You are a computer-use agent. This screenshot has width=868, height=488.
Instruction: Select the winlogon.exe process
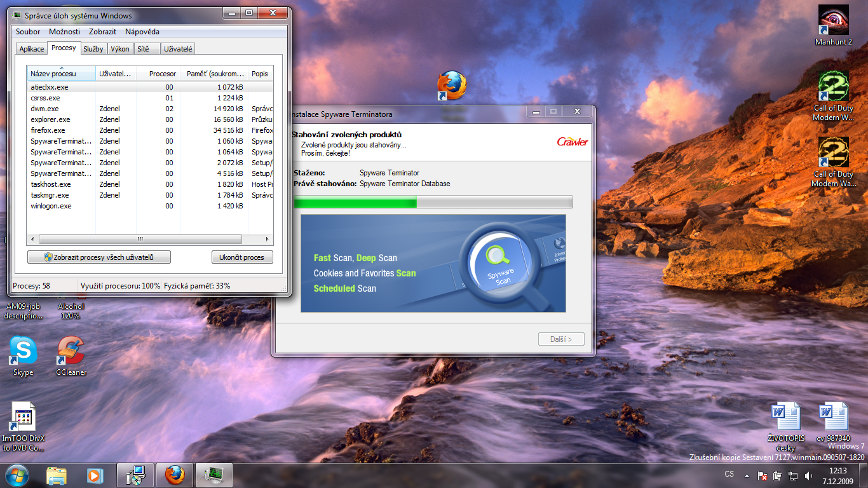click(150, 206)
